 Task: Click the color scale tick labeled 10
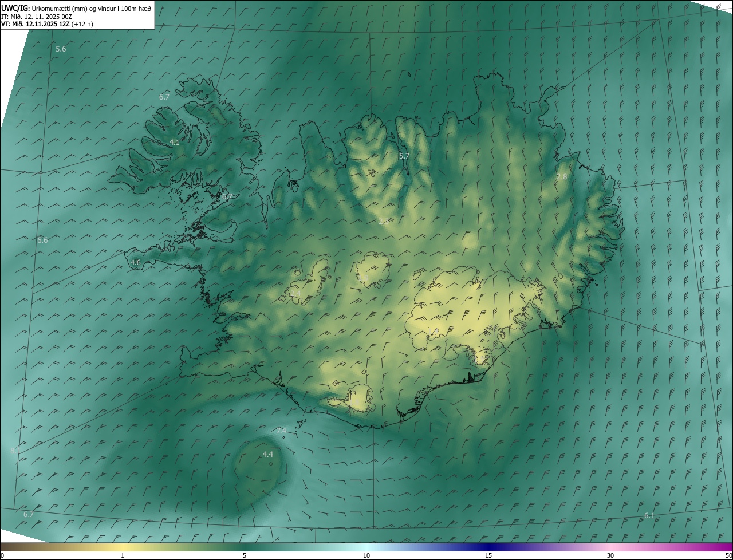pos(366,555)
